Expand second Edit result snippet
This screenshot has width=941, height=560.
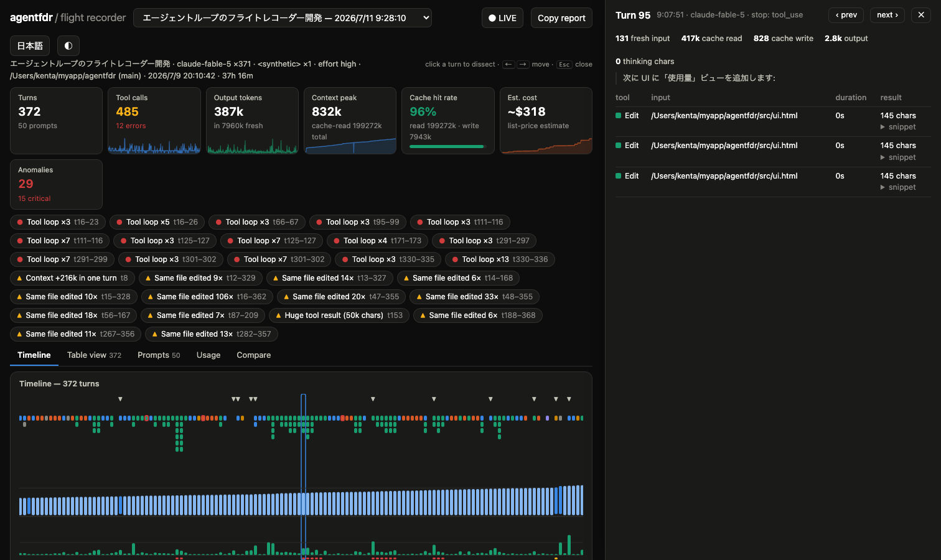(x=898, y=157)
